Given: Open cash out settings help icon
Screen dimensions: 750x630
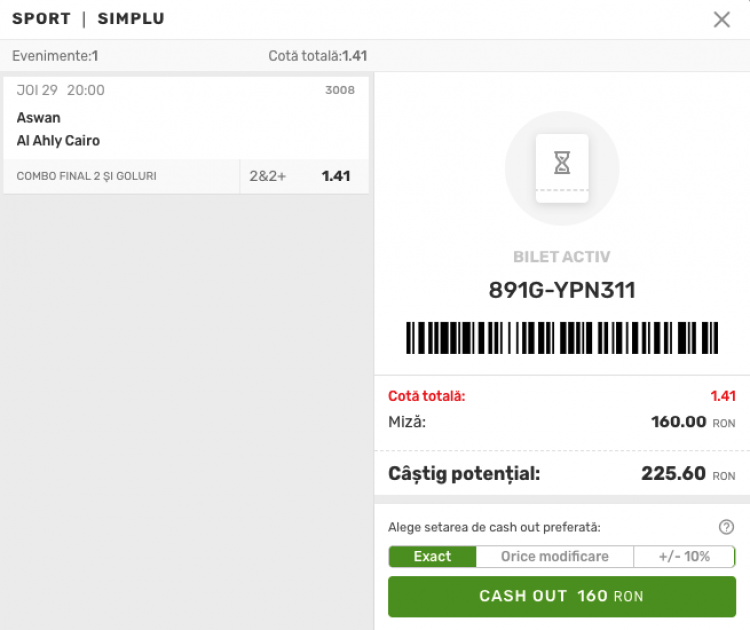Looking at the screenshot, I should click(726, 527).
